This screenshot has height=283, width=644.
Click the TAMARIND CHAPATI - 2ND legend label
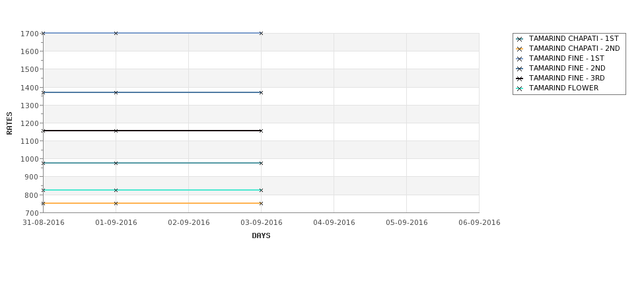point(574,49)
